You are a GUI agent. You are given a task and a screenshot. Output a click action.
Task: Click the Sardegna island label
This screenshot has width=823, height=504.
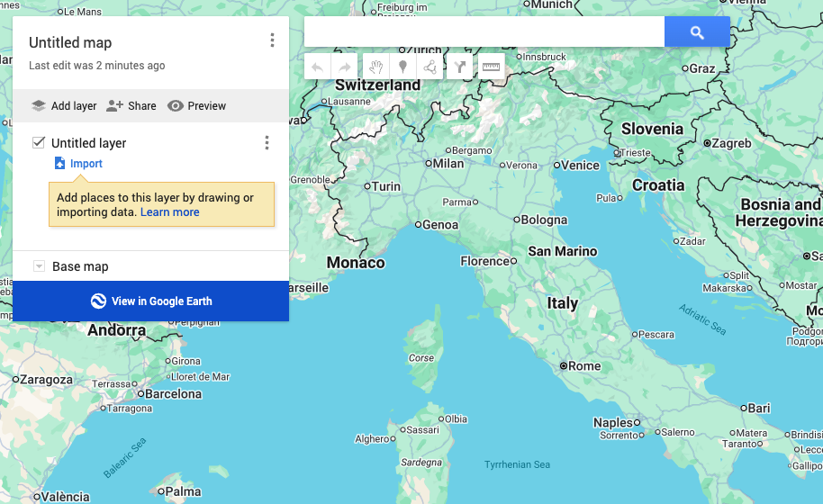pos(421,463)
